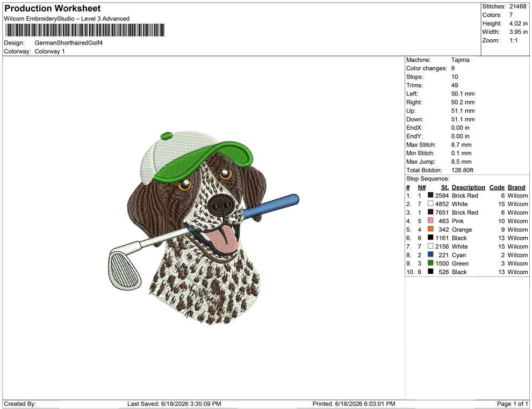Viewport: 532px width, 409px height.
Task: Click the 'Code' column header
Action: point(497,187)
